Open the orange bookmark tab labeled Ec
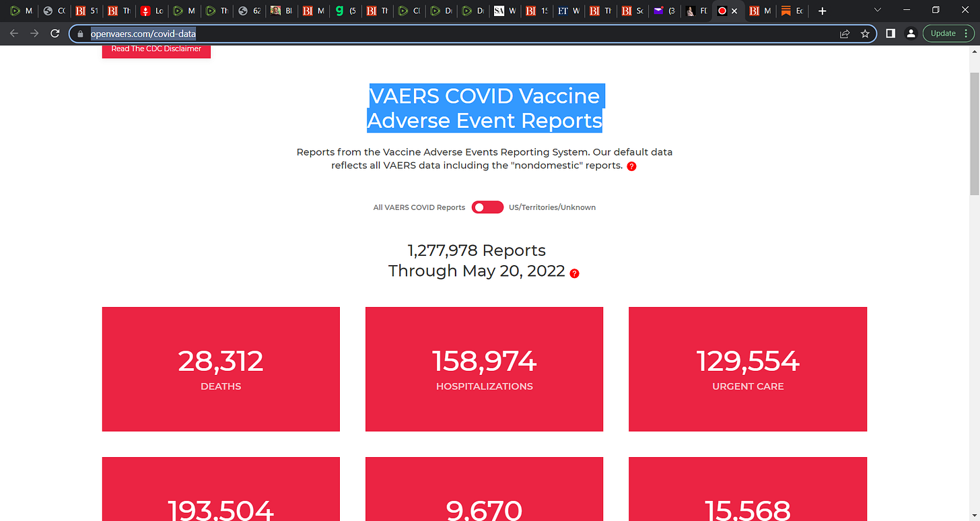Image resolution: width=980 pixels, height=521 pixels. [792, 11]
